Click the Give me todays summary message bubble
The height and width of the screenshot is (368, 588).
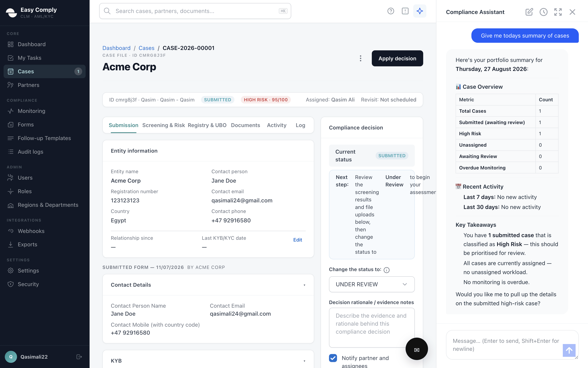click(525, 36)
